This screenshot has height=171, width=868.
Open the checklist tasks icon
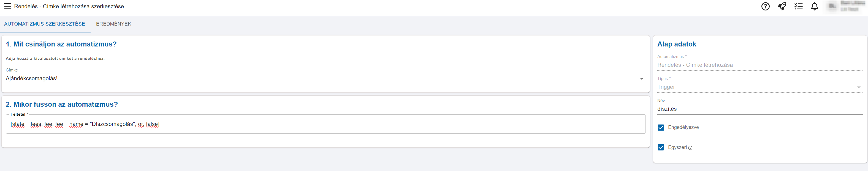[x=798, y=6]
